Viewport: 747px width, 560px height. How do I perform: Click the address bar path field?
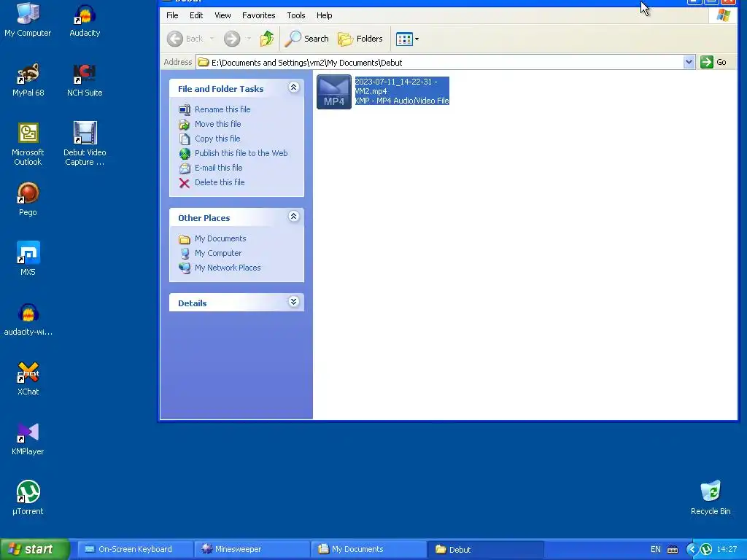coord(440,62)
